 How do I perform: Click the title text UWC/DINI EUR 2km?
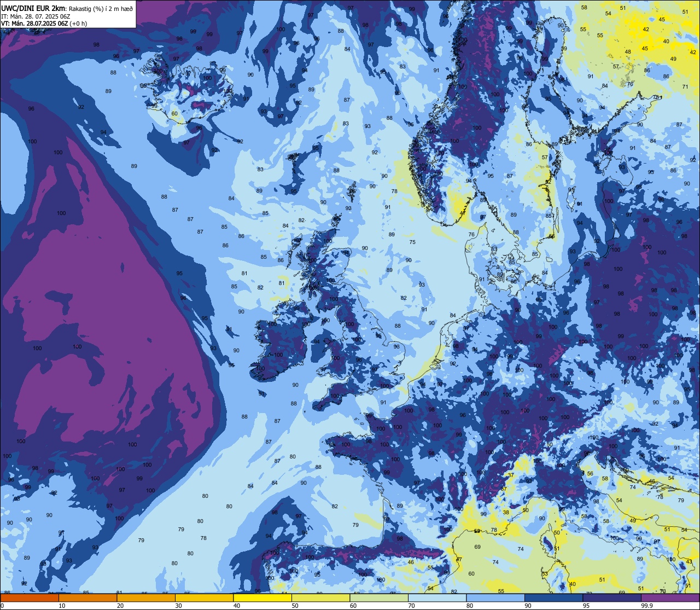(33, 8)
